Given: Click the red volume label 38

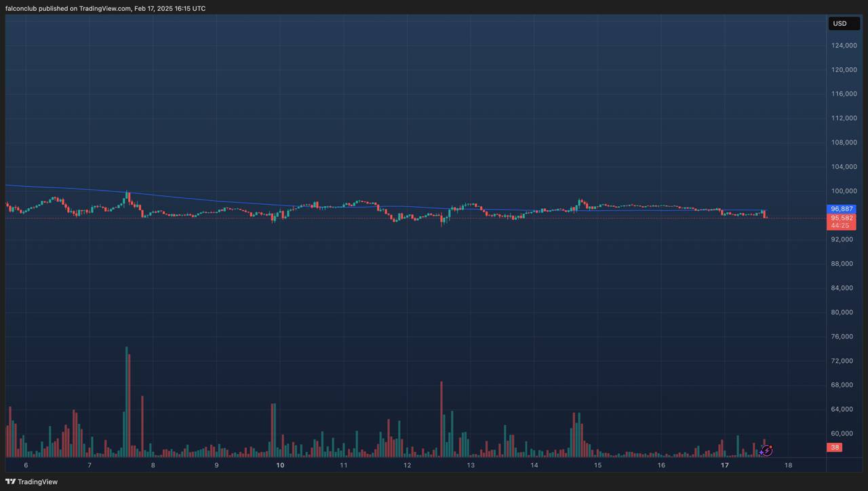Looking at the screenshot, I should [835, 448].
